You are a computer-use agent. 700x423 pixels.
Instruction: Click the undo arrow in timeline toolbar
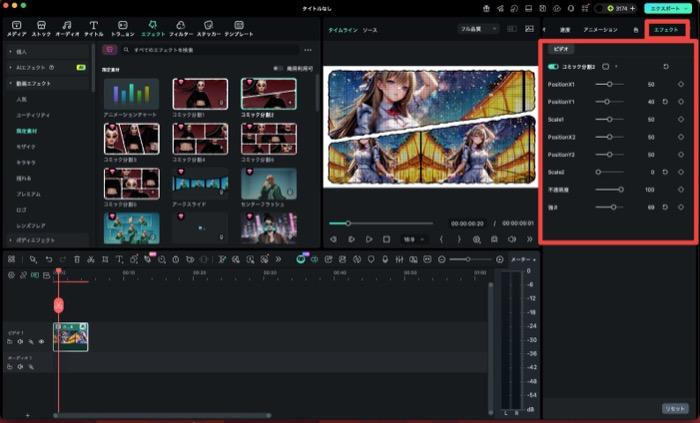49,259
